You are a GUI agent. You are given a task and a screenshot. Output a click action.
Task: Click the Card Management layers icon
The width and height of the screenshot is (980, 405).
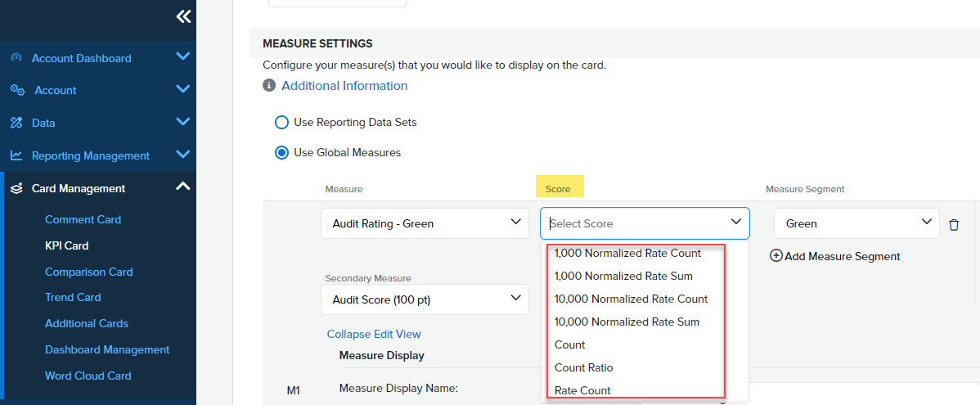tap(16, 188)
